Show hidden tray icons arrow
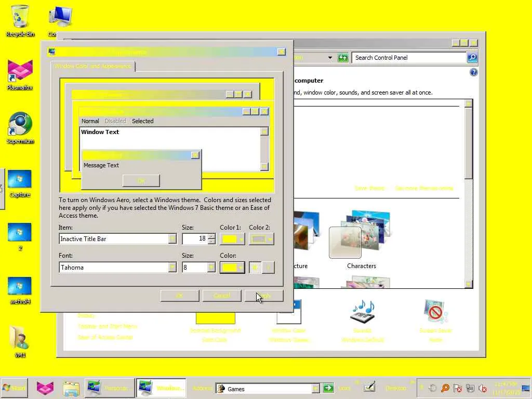The height and width of the screenshot is (399, 532). click(x=421, y=388)
